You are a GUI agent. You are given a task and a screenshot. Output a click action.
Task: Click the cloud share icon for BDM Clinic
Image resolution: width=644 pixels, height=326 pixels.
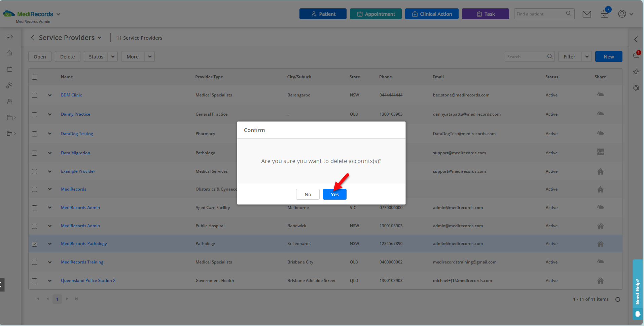click(600, 94)
